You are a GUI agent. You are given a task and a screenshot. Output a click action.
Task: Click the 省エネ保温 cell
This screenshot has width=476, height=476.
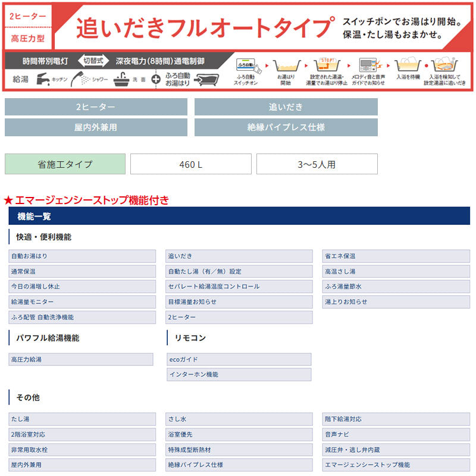(396, 256)
